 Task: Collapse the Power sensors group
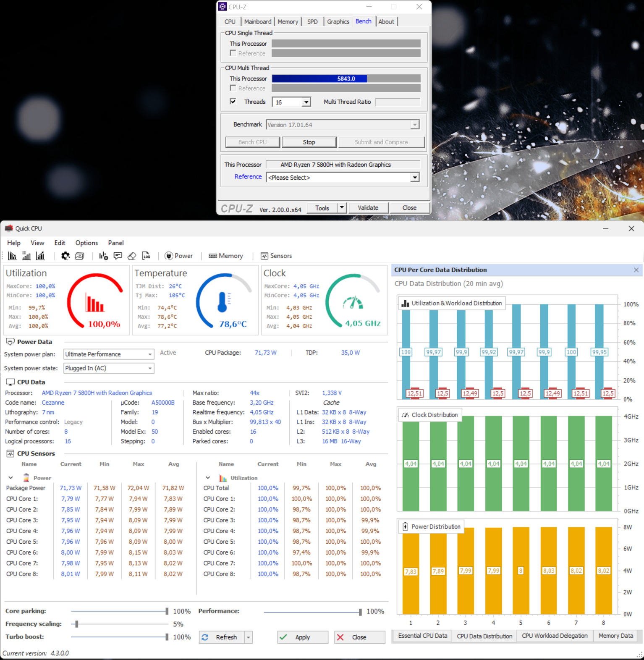(10, 478)
